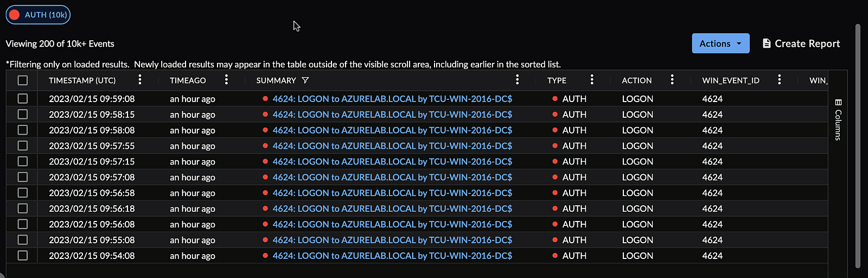The height and width of the screenshot is (278, 868).
Task: Check the row for 2023/02/15 09:59:08
Action: coord(22,99)
